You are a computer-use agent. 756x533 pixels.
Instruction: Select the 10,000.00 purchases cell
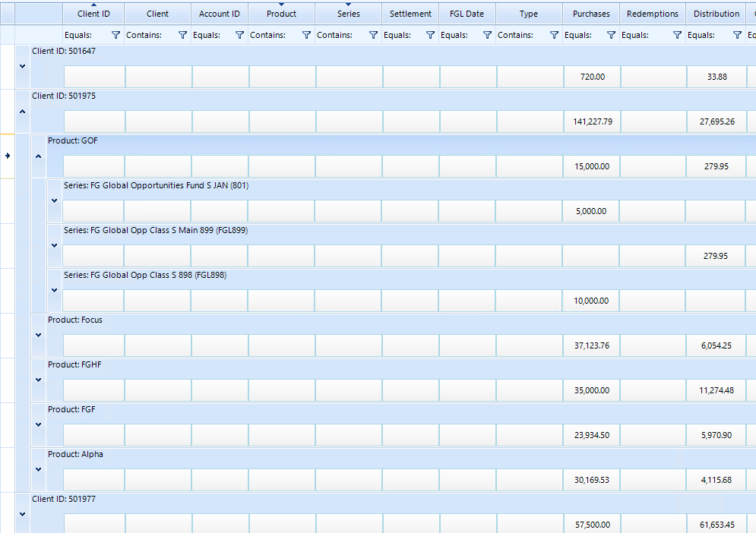pyautogui.click(x=590, y=301)
